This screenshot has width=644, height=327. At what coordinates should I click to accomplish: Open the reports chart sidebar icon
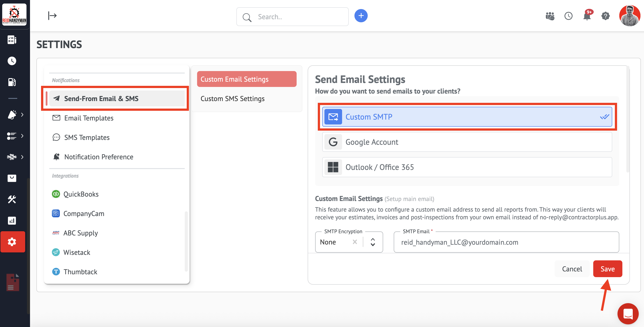[12, 220]
